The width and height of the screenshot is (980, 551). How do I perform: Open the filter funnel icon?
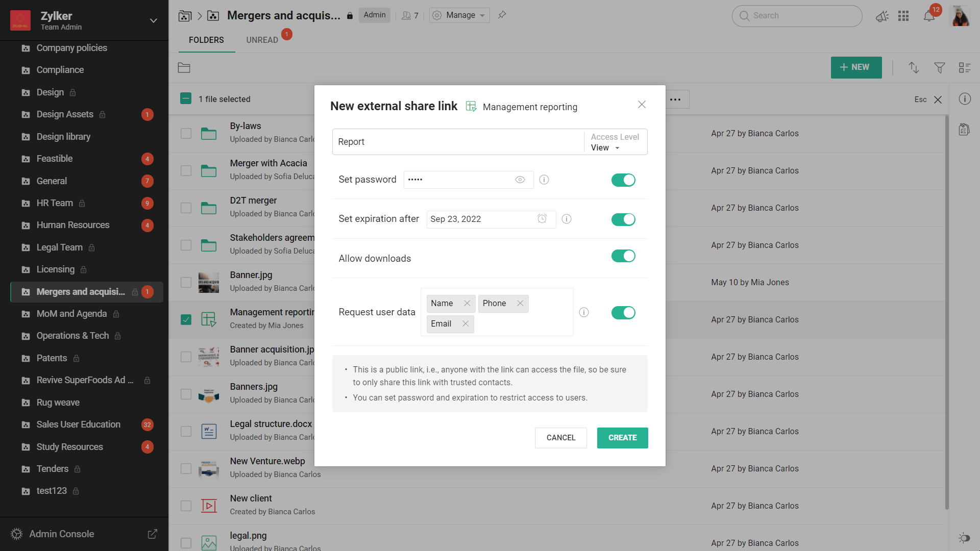coord(939,67)
